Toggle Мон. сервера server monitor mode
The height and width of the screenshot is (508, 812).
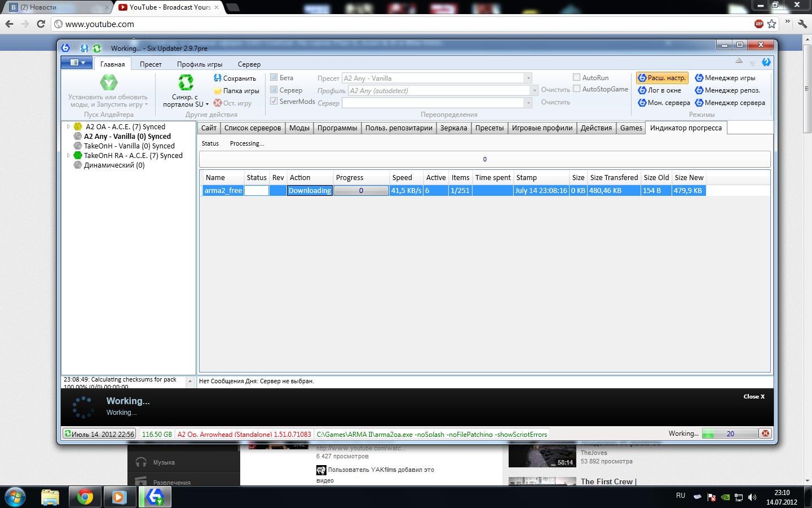[664, 103]
